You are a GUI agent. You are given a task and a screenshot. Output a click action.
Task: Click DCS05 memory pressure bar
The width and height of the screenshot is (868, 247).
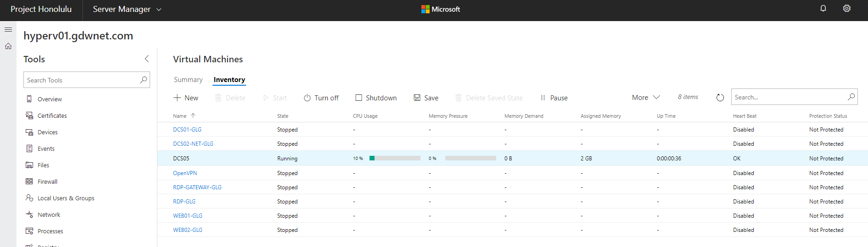pos(470,158)
